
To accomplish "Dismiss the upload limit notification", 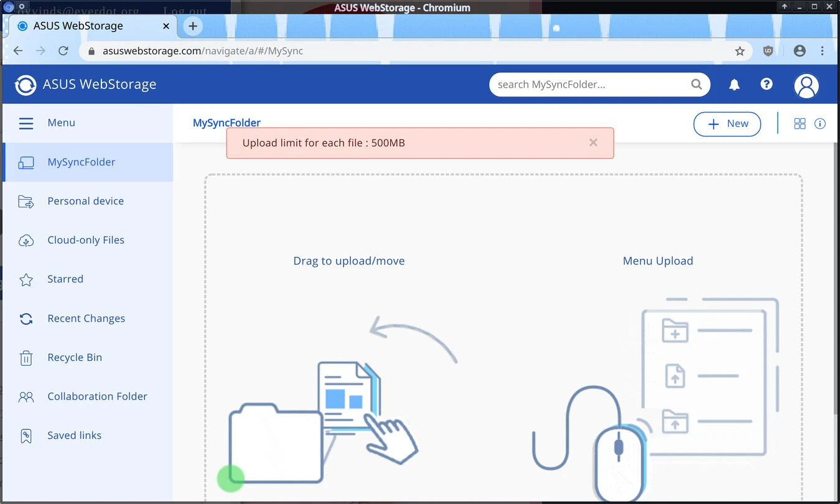I will [x=593, y=142].
